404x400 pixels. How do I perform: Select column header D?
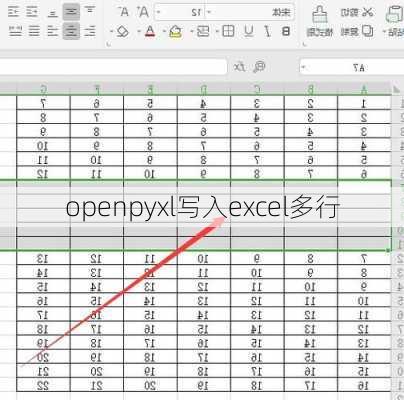tap(204, 89)
